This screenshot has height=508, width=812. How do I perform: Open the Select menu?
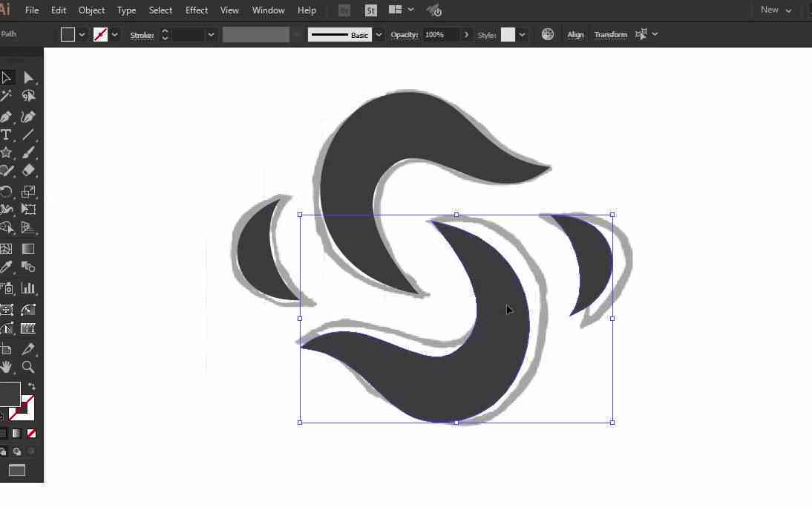point(160,10)
